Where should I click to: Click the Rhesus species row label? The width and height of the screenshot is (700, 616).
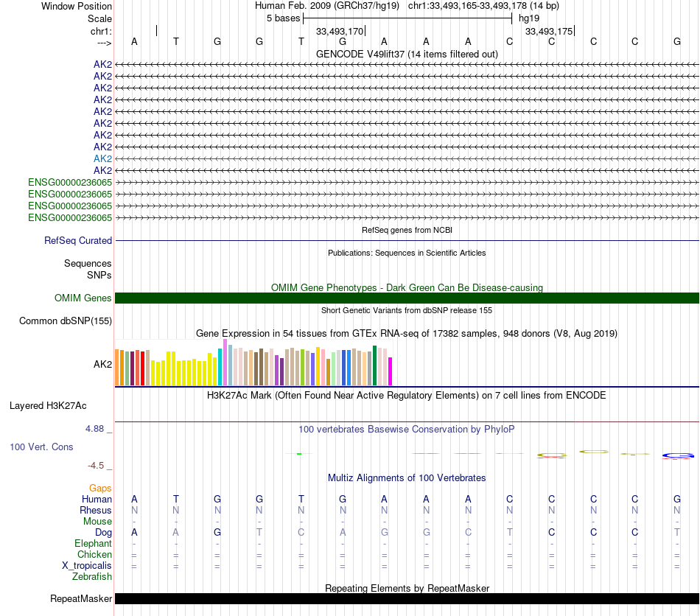coord(96,510)
